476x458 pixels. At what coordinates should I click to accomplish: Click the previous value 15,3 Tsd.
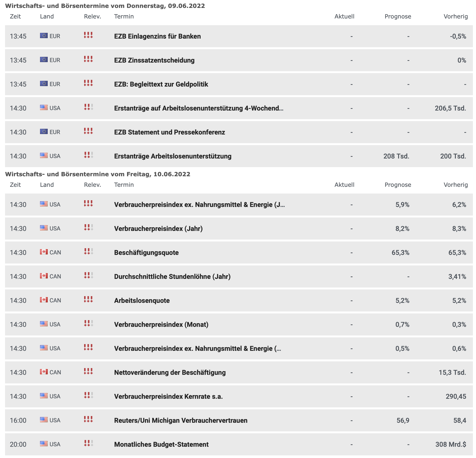coord(453,372)
